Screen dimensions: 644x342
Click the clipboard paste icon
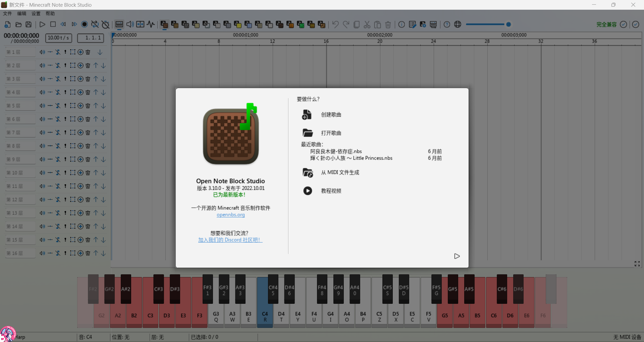pos(378,24)
